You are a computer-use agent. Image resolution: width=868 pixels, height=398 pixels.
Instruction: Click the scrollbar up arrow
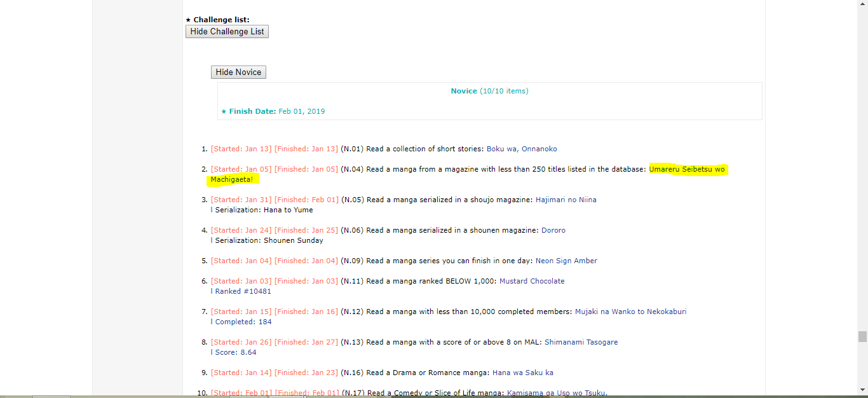pos(862,5)
